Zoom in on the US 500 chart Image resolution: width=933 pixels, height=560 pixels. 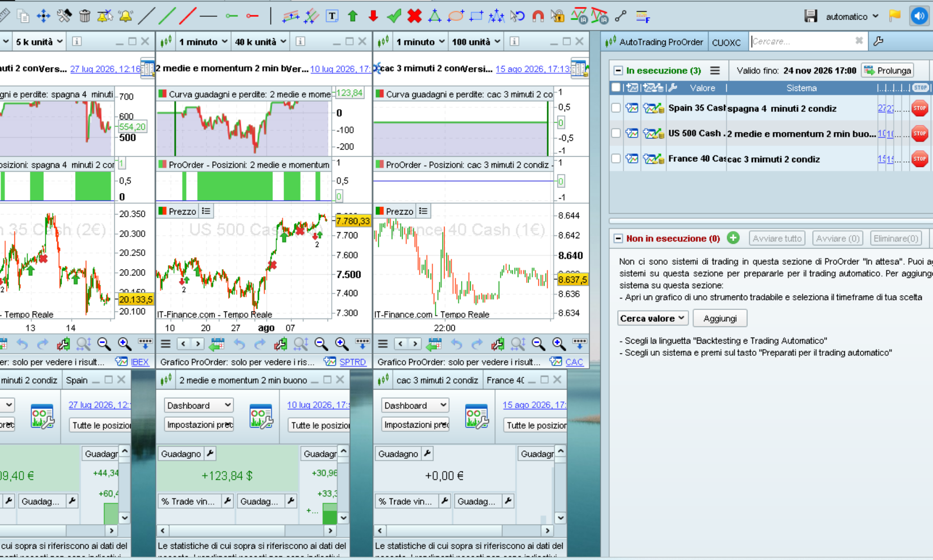click(341, 344)
